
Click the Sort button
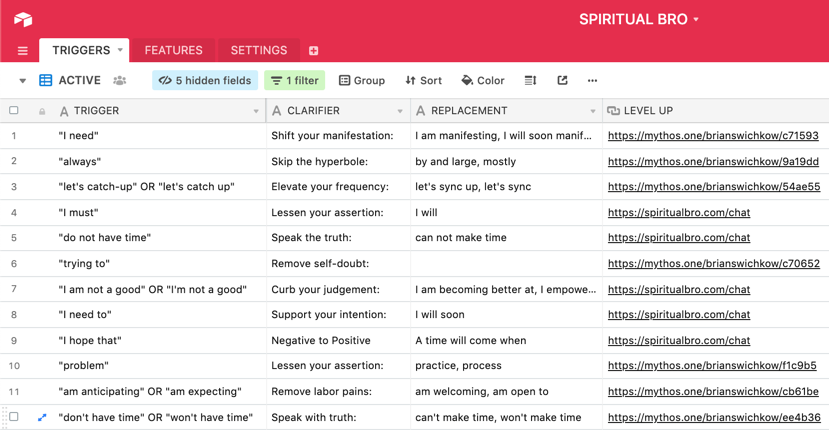coord(423,80)
